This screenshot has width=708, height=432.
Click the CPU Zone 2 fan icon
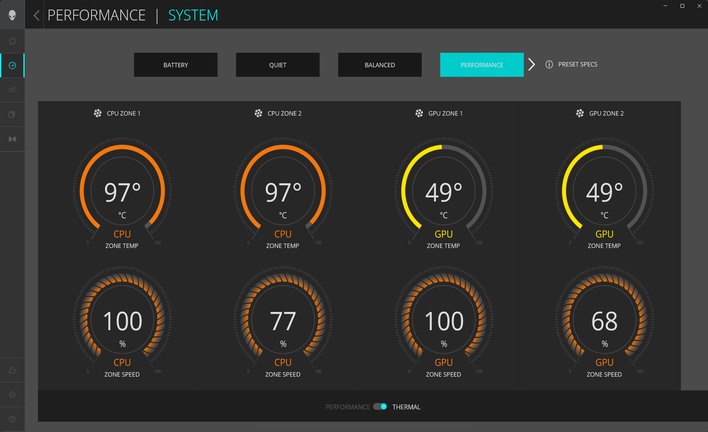(x=258, y=114)
